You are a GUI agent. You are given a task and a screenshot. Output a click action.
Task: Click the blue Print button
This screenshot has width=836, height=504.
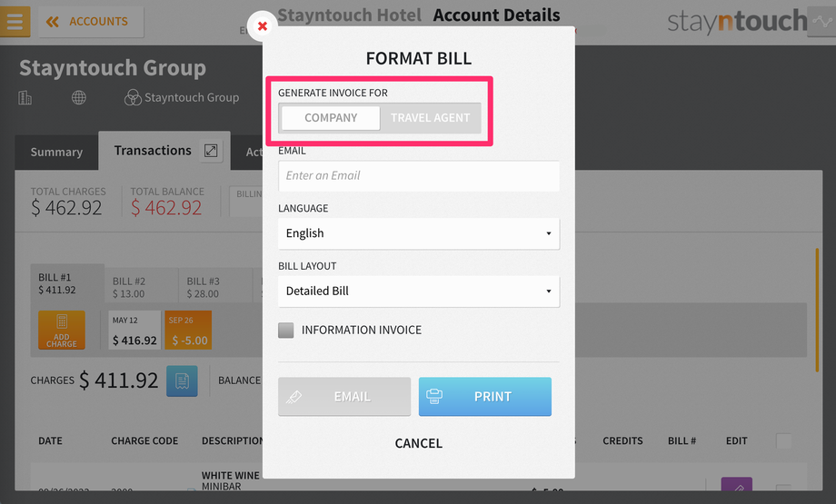tap(484, 396)
